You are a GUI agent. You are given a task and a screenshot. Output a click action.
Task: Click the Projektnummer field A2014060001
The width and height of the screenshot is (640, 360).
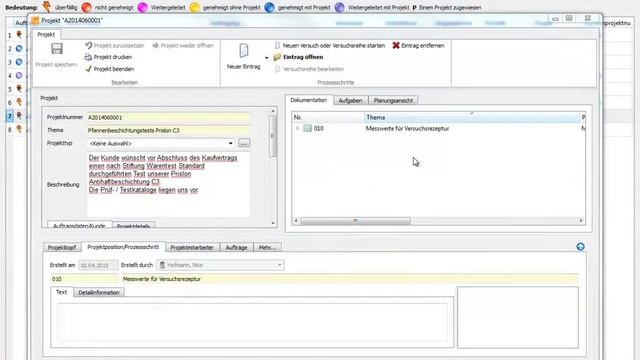click(x=168, y=118)
